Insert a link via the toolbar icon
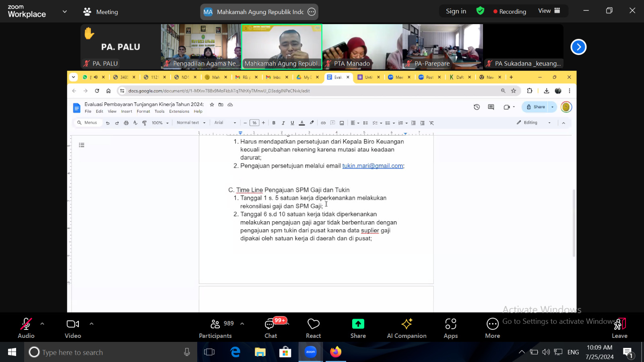 pos(323,123)
